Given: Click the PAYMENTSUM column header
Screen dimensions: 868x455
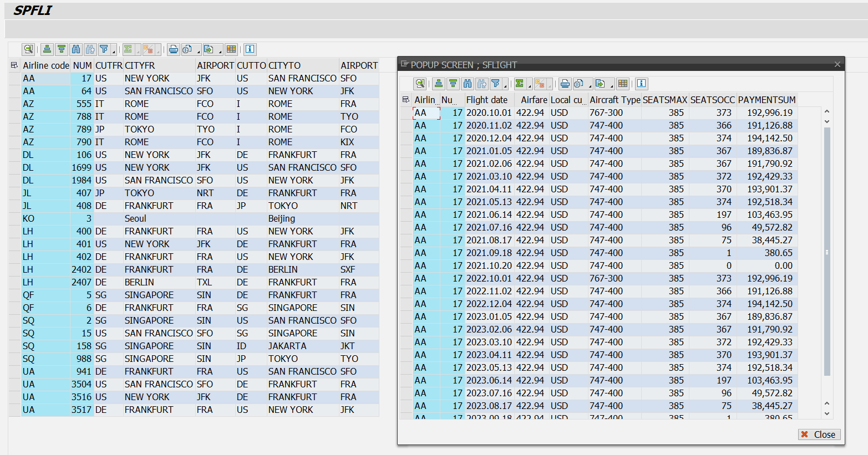Looking at the screenshot, I should (x=767, y=100).
